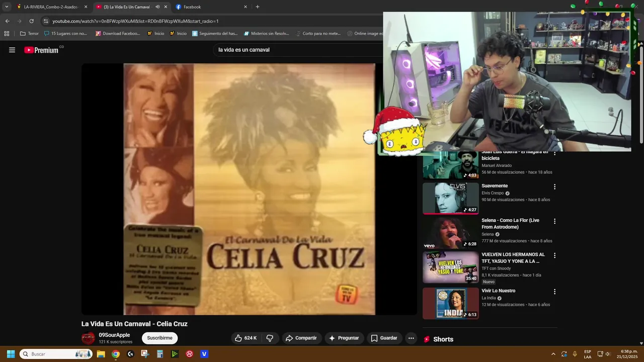The width and height of the screenshot is (644, 362).
Task: Switch to LA-RIVIERA_Combo-2-Asados tab
Action: pos(51,7)
